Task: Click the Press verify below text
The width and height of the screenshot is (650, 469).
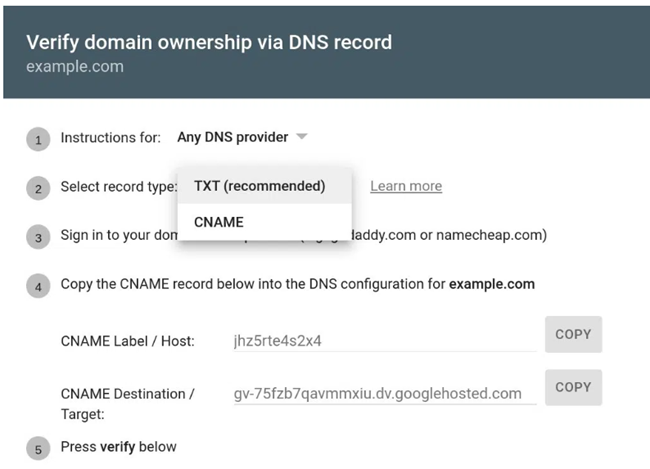Action: [118, 446]
